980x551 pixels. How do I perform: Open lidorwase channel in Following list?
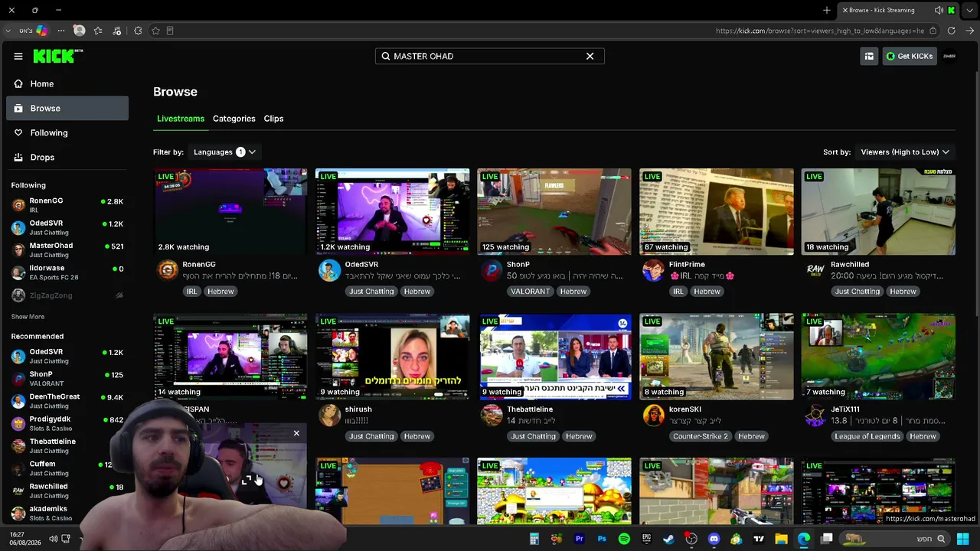67,272
